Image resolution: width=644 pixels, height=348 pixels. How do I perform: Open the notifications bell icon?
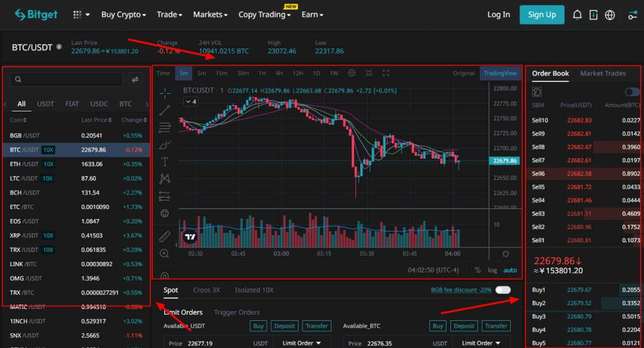tap(577, 15)
